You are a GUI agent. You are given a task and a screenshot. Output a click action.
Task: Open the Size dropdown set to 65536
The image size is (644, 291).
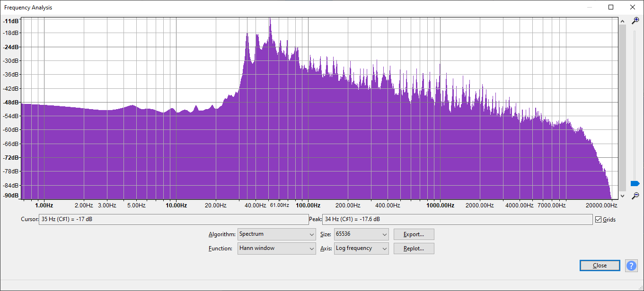[361, 234]
